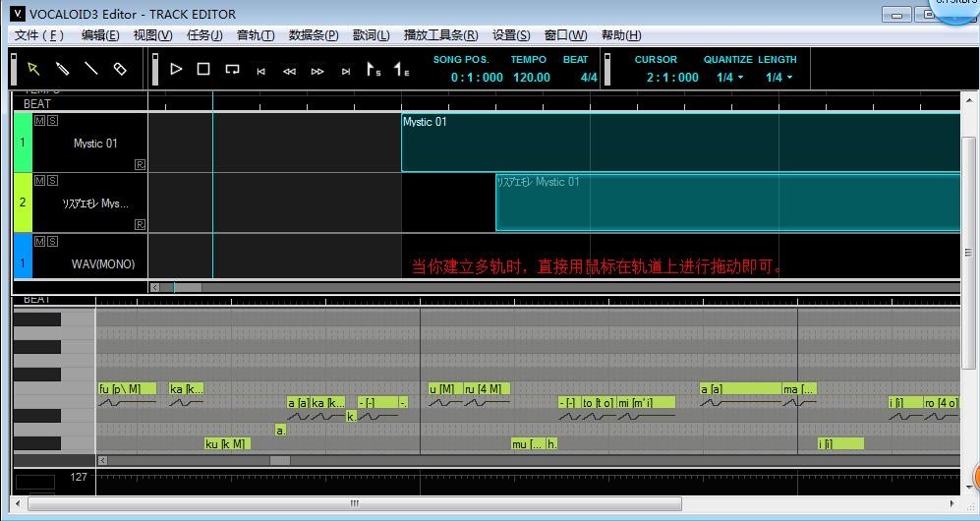Select the note 'mi [m' i]'
This screenshot has width=980, height=521.
coord(646,402)
